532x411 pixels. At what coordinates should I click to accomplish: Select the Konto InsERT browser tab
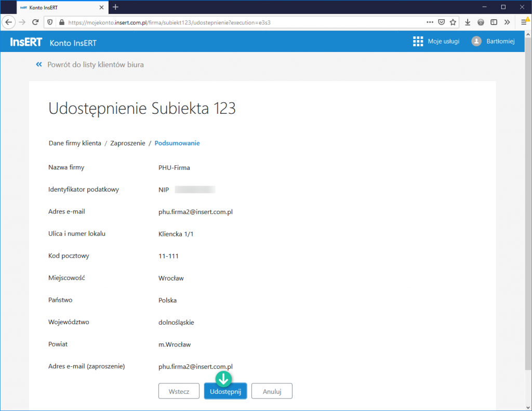click(62, 7)
